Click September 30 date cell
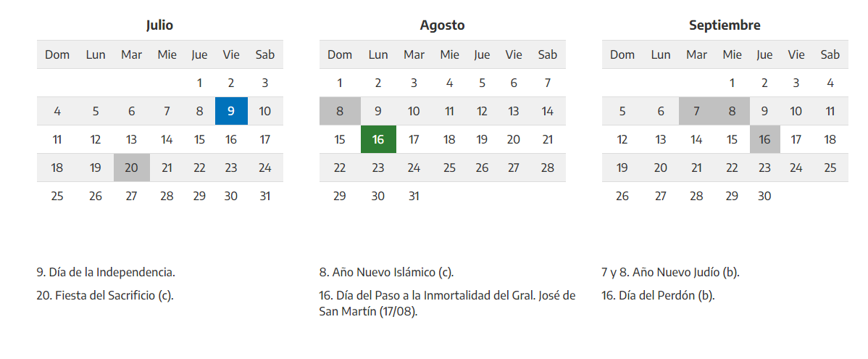 (x=764, y=196)
